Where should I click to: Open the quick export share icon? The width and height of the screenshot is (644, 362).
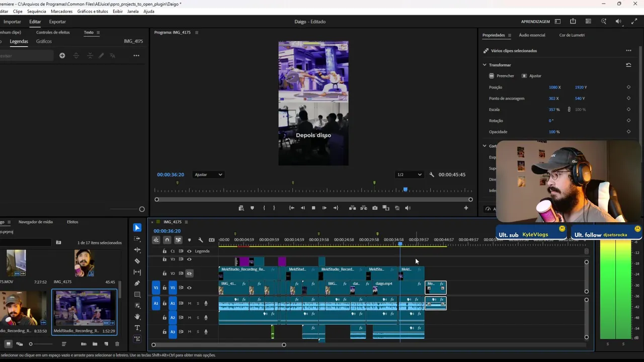pos(573,22)
